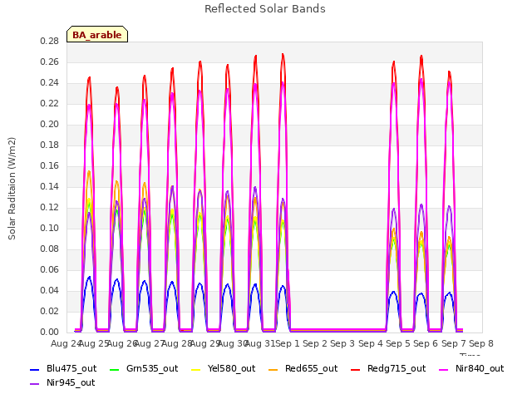Click the Yel580_out legend color swatch
Screen dimensions: 532x399
click(196, 369)
